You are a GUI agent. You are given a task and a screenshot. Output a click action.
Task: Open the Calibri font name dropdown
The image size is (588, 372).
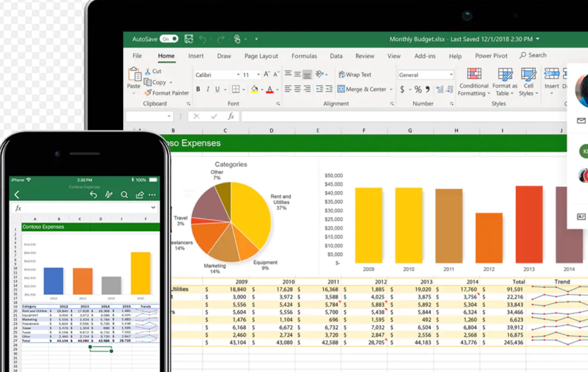point(238,75)
